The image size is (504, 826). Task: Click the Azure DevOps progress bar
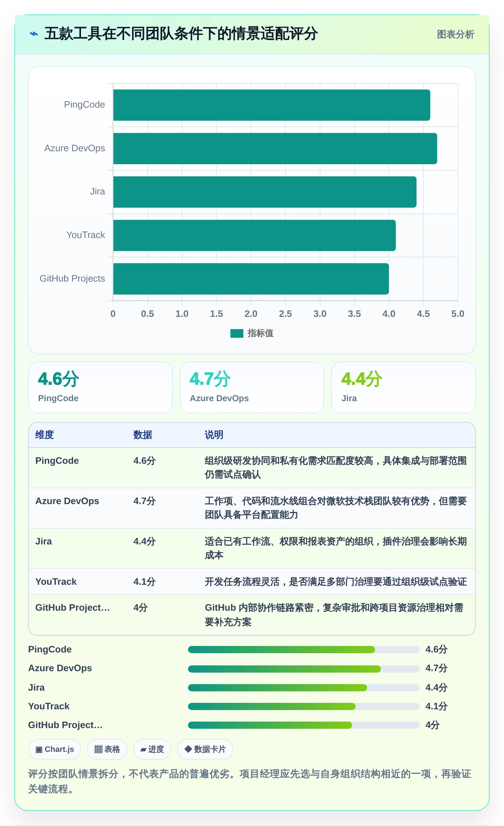303,669
